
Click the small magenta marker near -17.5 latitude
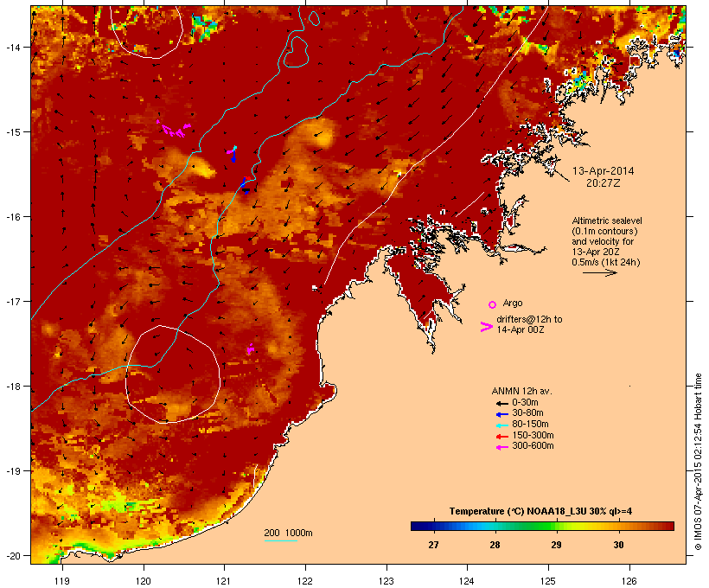(251, 348)
